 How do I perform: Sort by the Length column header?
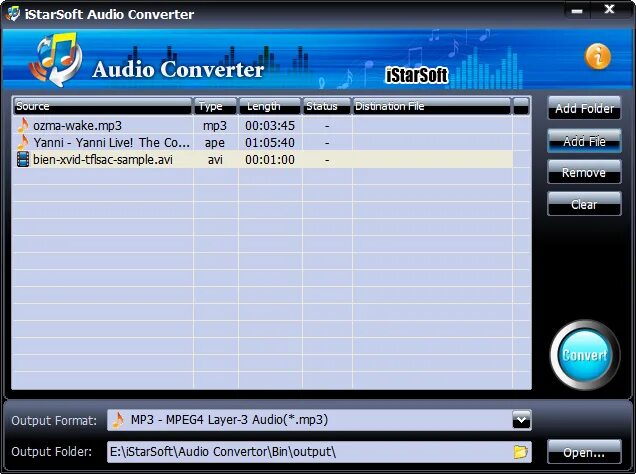(270, 106)
